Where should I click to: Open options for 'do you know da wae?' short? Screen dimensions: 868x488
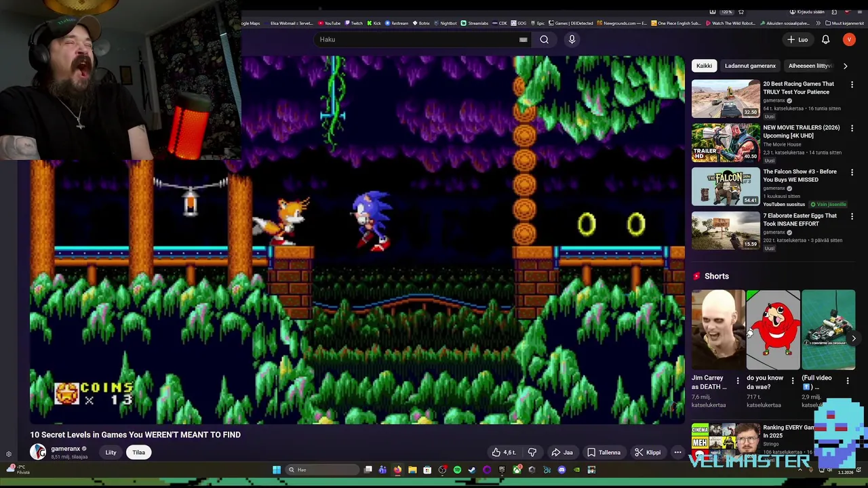[793, 381]
